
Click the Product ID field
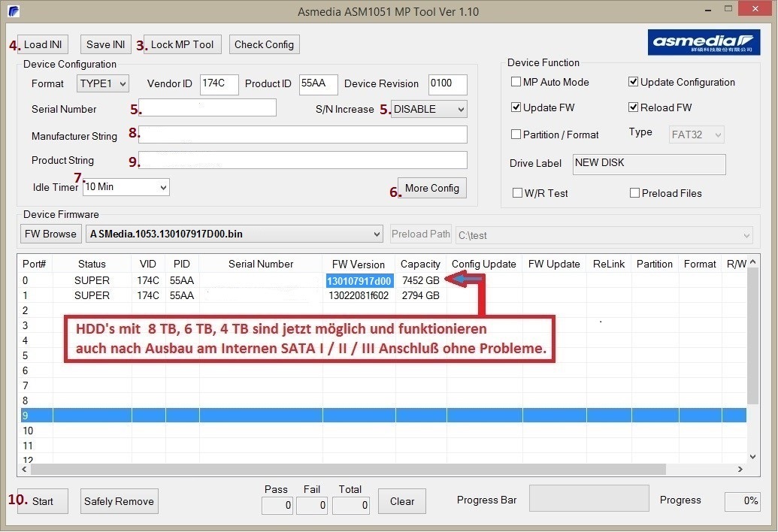319,84
